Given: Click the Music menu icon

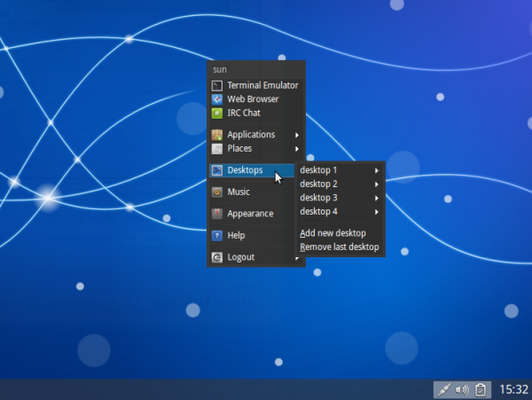Looking at the screenshot, I should (x=217, y=192).
